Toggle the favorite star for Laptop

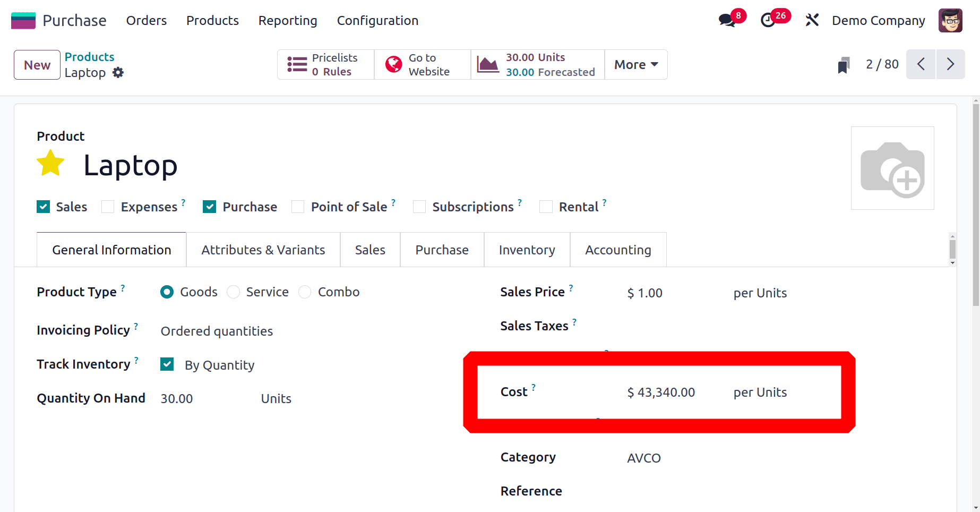[50, 163]
